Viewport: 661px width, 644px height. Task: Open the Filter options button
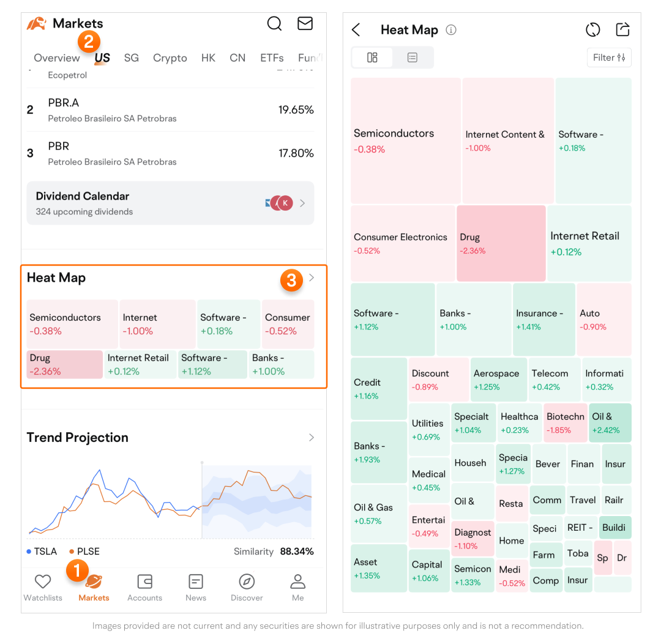609,58
